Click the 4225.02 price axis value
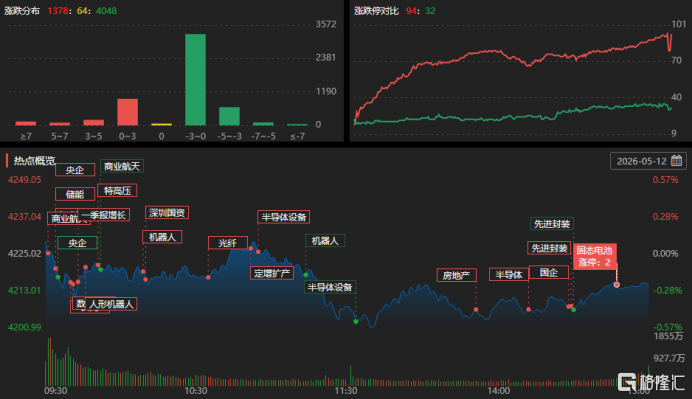The height and width of the screenshot is (399, 692). pyautogui.click(x=24, y=253)
